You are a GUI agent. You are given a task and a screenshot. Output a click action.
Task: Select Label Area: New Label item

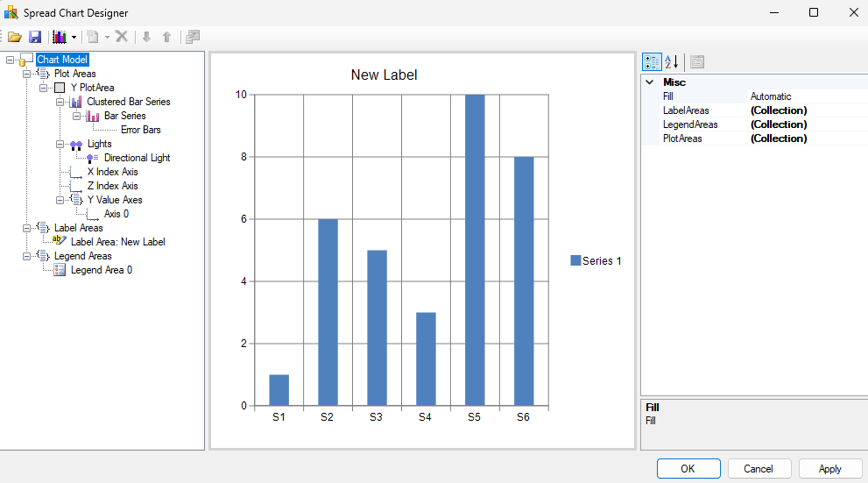coord(117,242)
